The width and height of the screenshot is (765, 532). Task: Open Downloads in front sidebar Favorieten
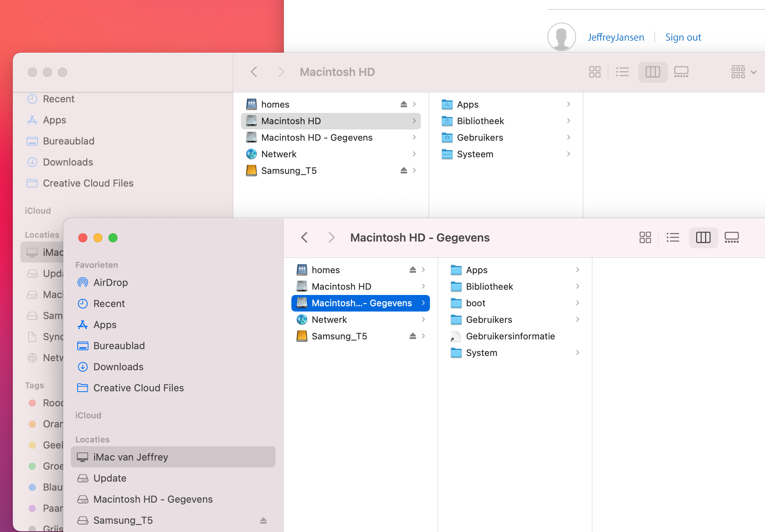(x=118, y=367)
